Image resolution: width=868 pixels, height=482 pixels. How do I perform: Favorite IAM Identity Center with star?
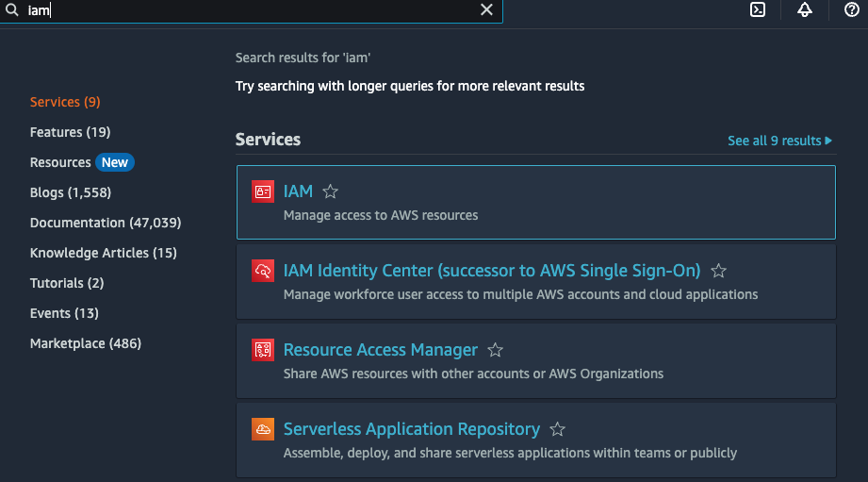tap(718, 271)
